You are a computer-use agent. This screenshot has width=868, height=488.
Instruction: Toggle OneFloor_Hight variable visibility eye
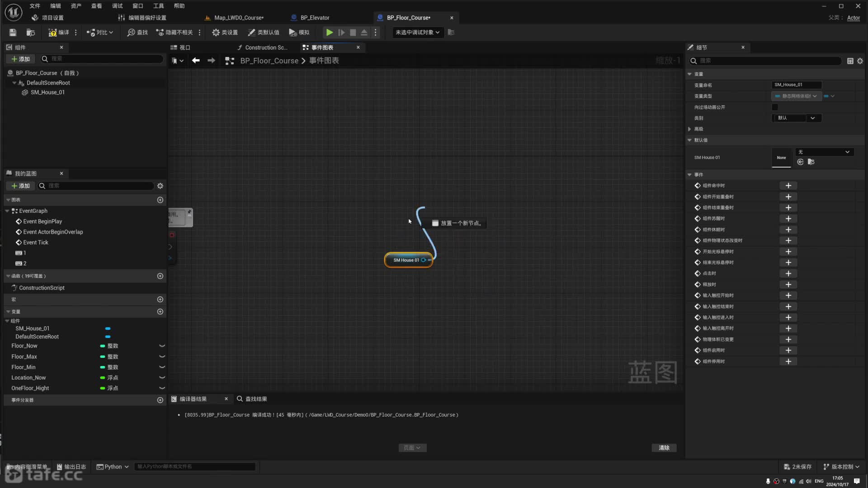[162, 388]
